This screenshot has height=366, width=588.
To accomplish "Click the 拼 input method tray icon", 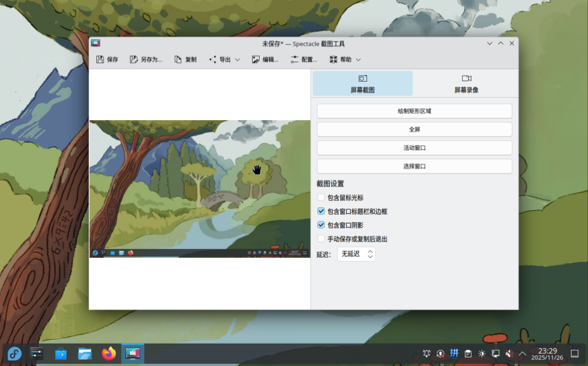I will coord(454,353).
